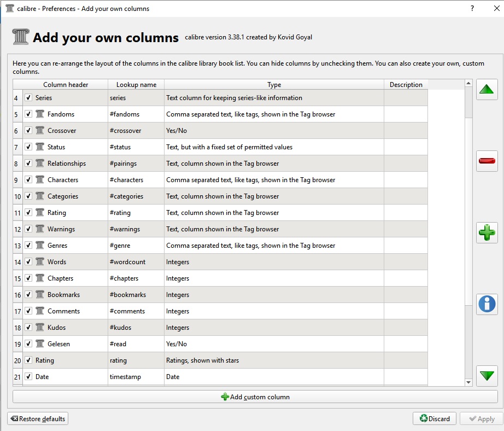
Task: Click the Lookup name column heading
Action: 136,85
